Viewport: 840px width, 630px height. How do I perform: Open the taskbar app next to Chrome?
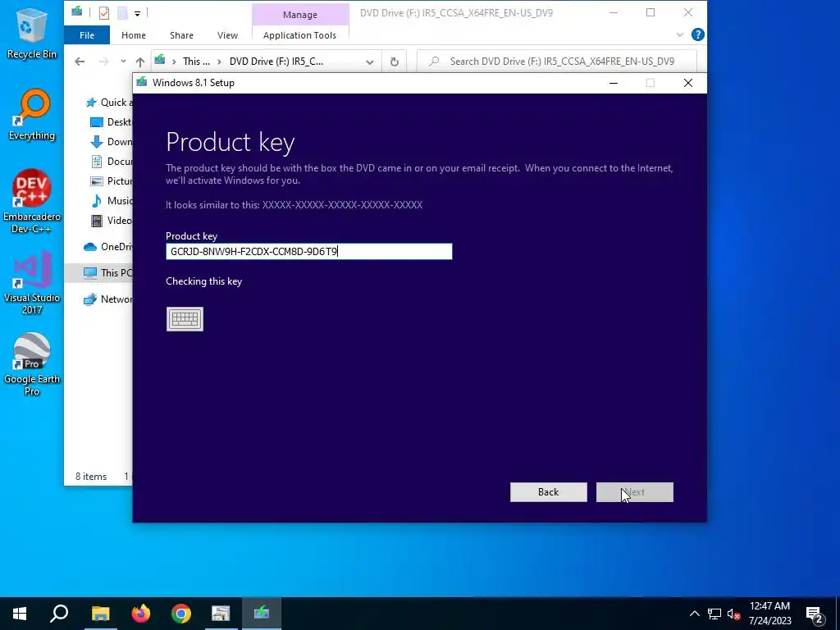(x=221, y=614)
